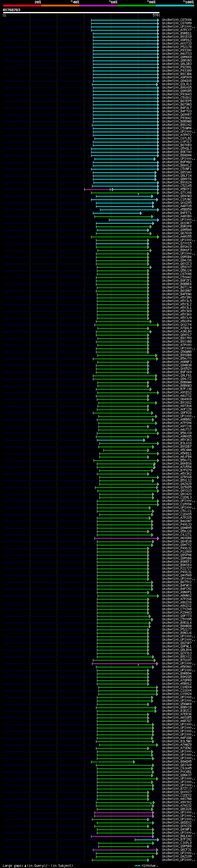Select the UniRef100_C5X8X2 label
197x868 pixels.
click(177, 98)
